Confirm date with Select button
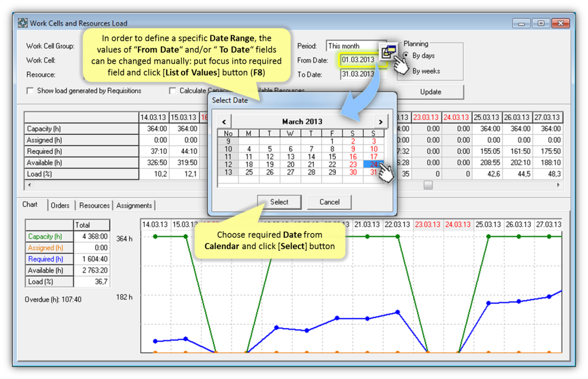Image resolution: width=588 pixels, height=379 pixels. (x=279, y=202)
